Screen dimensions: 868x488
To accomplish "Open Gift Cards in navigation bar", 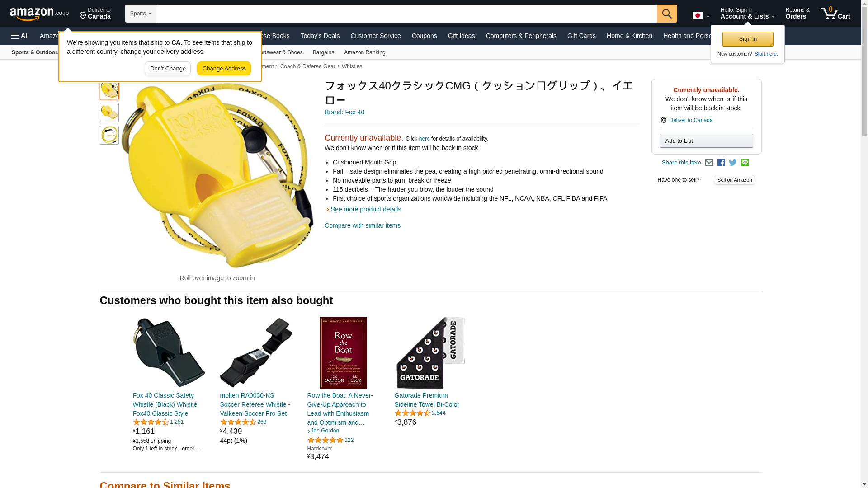I will point(581,36).
